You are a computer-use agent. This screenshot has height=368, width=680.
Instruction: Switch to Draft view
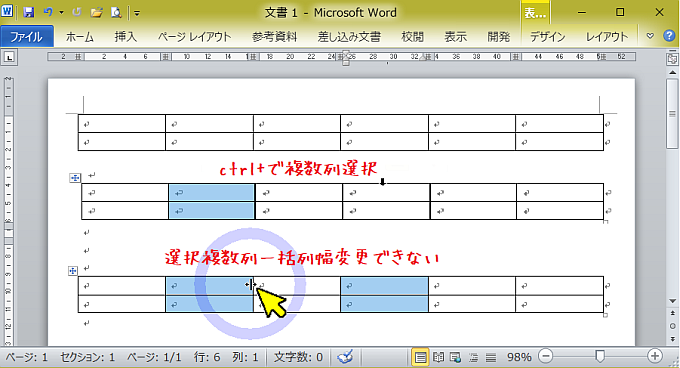click(490, 357)
